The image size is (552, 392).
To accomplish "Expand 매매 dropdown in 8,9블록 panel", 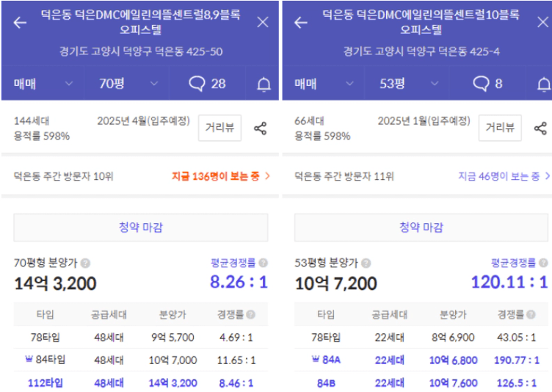I will tap(43, 84).
